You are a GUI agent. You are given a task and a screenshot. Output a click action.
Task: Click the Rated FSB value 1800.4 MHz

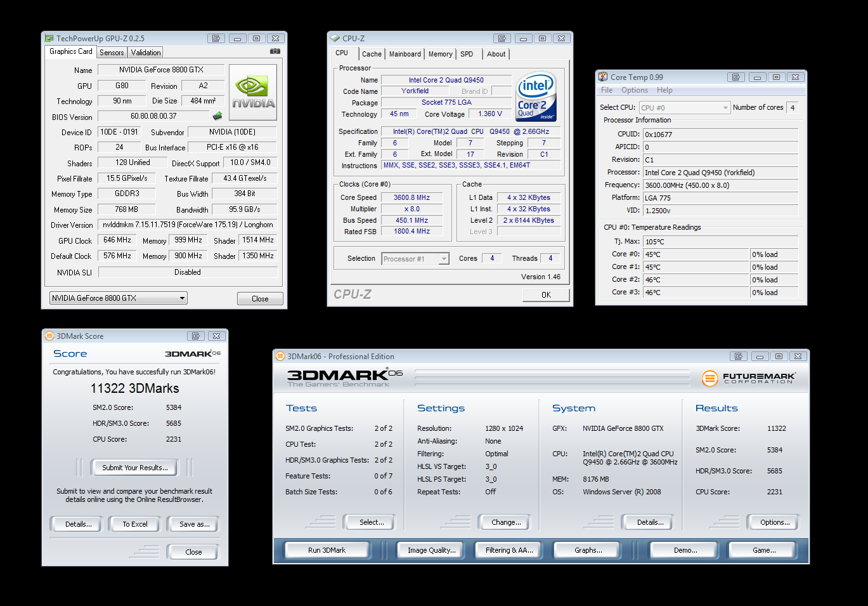coord(412,232)
